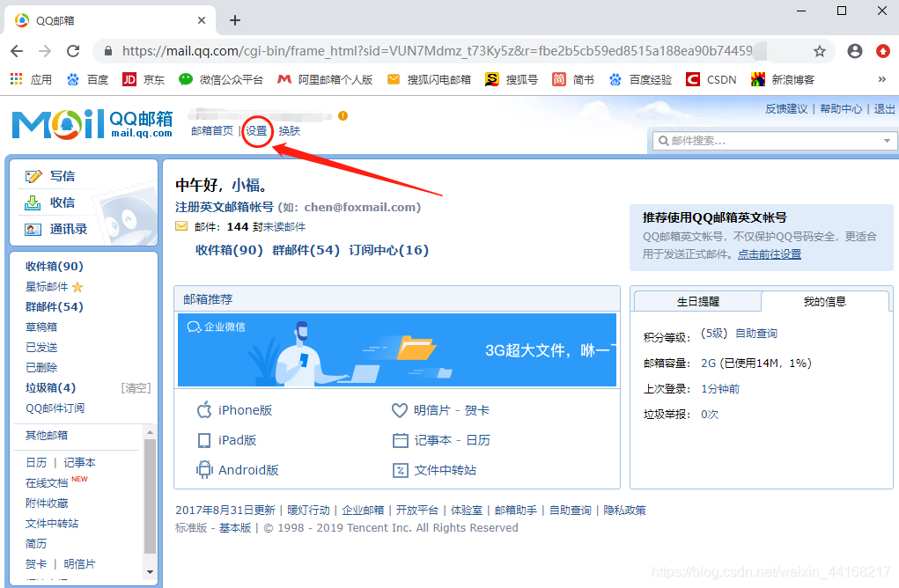Click 点击前往设置 link
This screenshot has height=588, width=899.
click(770, 254)
